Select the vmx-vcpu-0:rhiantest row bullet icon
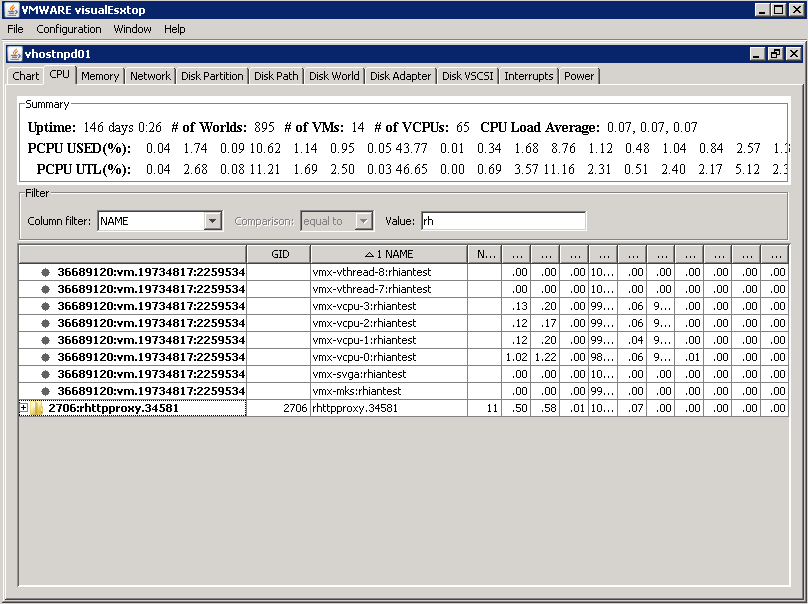Screen dimensions: 808x604 pyautogui.click(x=45, y=357)
